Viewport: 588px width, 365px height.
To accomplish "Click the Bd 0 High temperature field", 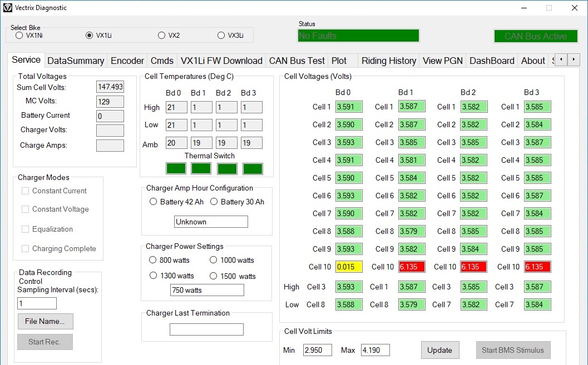I will pos(177,107).
